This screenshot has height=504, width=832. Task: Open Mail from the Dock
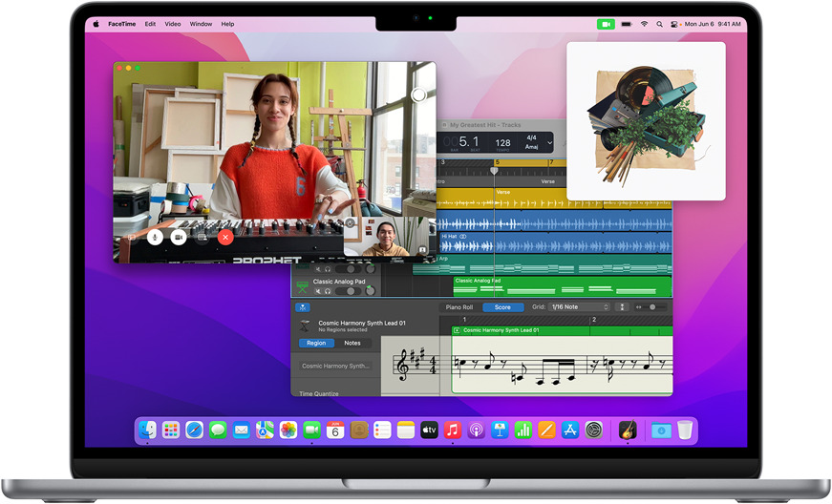[241, 430]
